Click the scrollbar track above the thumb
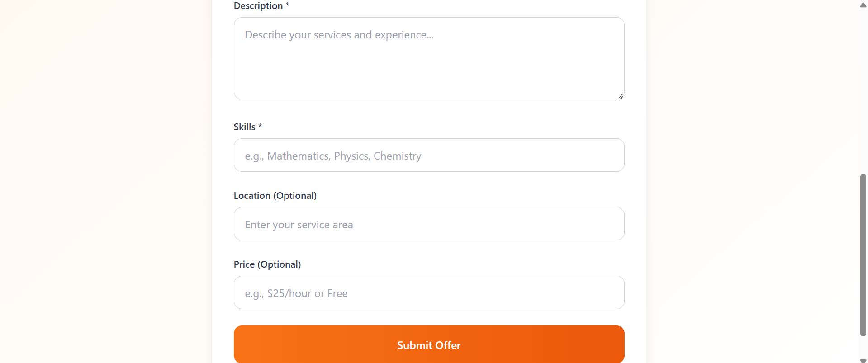868x363 pixels. tap(863, 90)
